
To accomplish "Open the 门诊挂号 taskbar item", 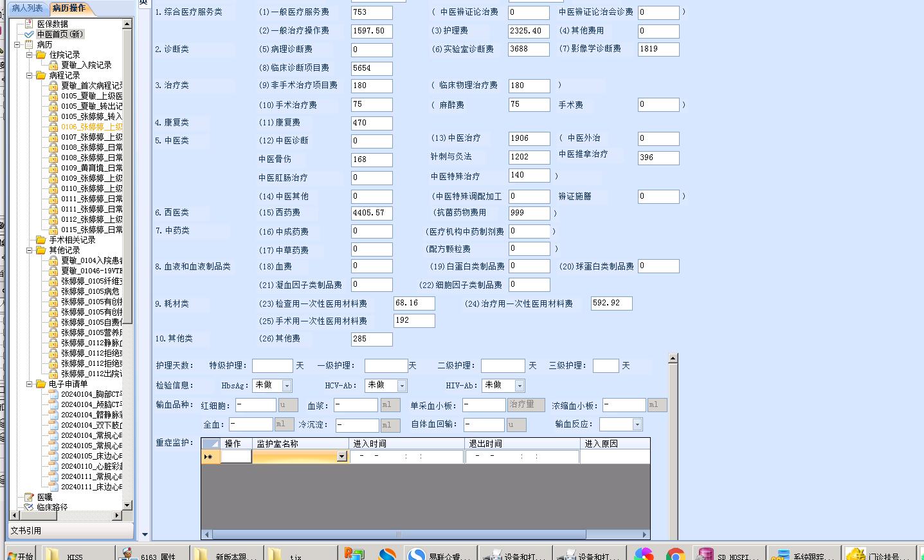I will pyautogui.click(x=880, y=553).
